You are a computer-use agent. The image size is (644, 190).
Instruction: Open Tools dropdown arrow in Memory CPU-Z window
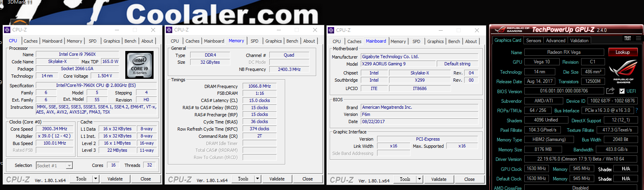coord(257,179)
